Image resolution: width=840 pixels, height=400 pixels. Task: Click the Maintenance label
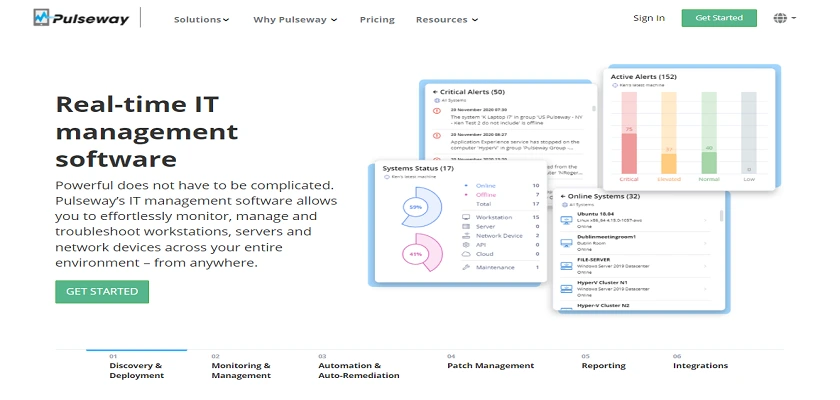(495, 267)
